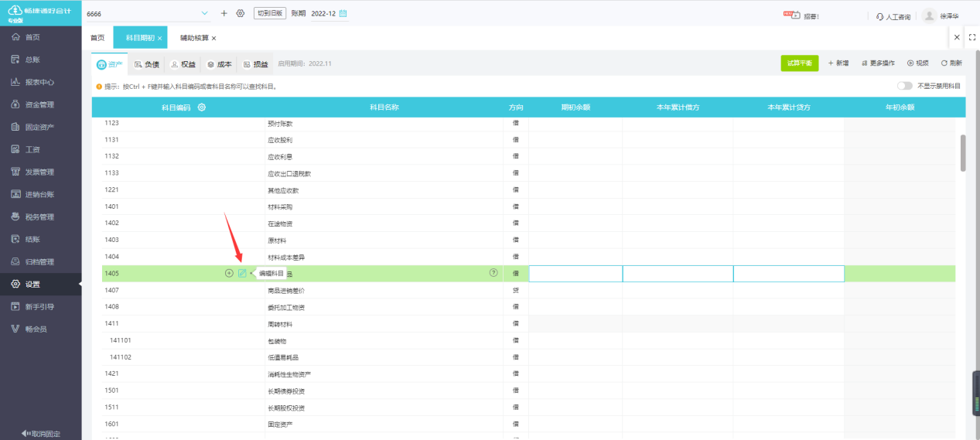Open the calendar picker for 账期 2022-12
This screenshot has height=440, width=980.
343,14
